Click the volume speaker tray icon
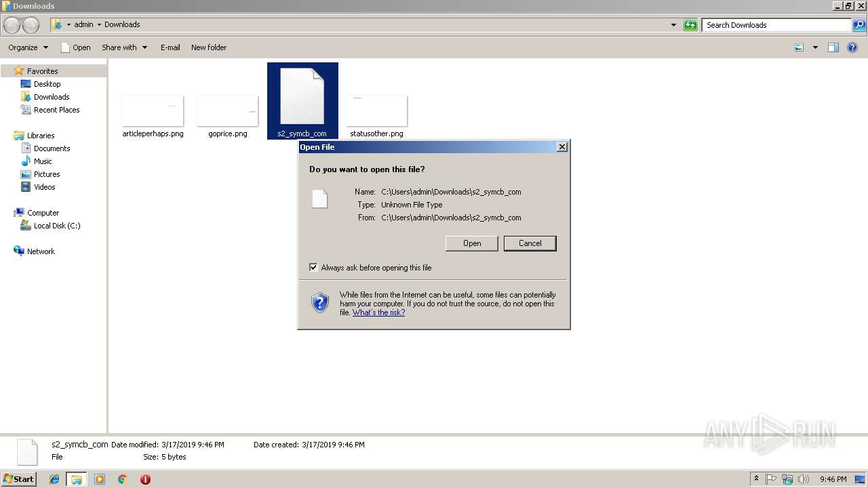868x488 pixels. click(x=804, y=479)
